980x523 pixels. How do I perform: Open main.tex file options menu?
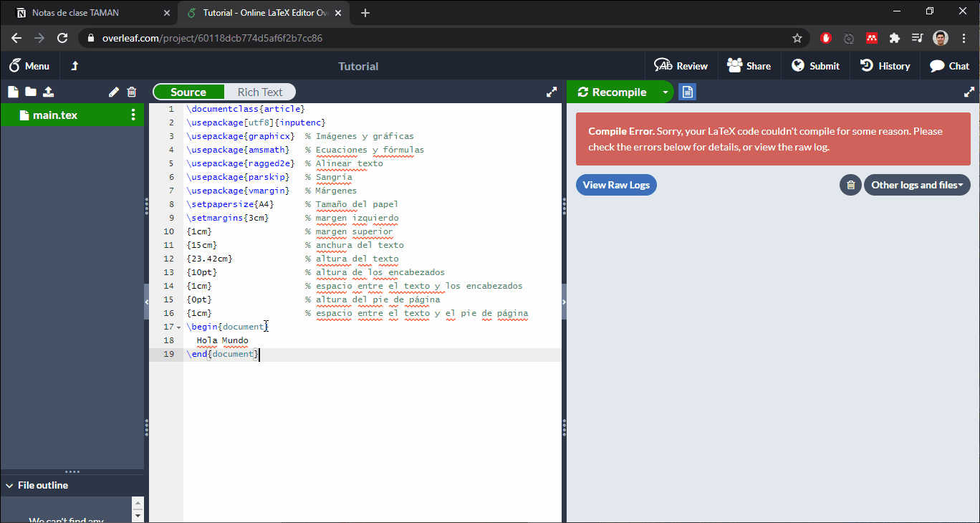pyautogui.click(x=133, y=115)
